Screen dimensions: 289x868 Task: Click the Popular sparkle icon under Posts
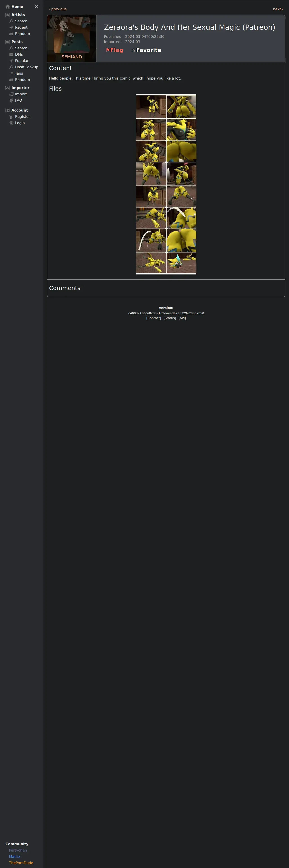(x=11, y=61)
